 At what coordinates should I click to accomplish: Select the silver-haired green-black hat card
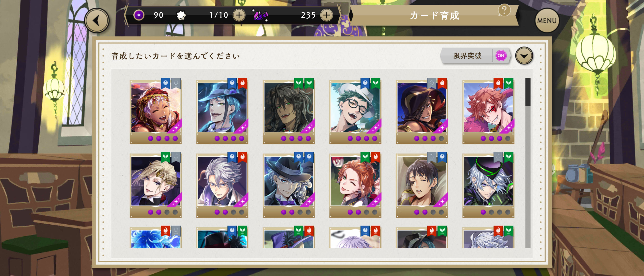[x=488, y=185]
